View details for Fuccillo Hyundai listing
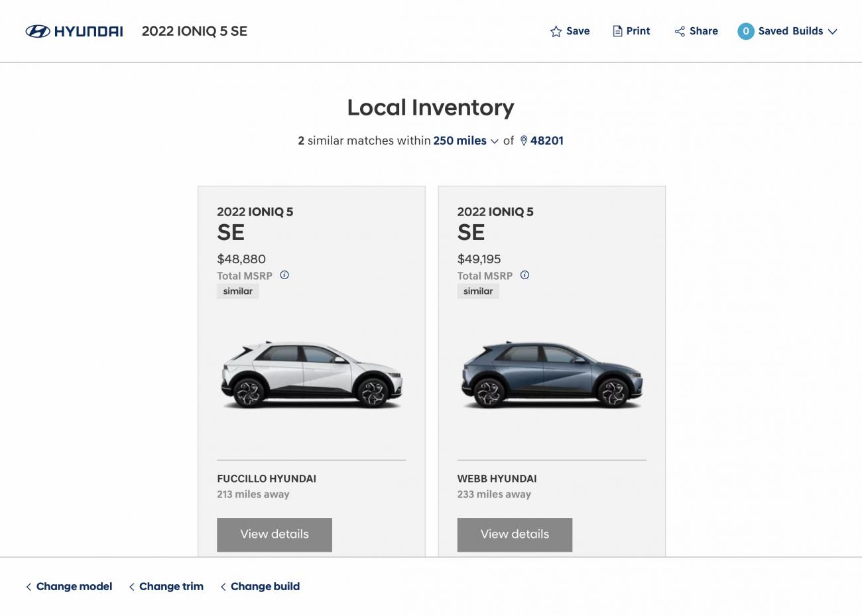862x616 pixels. point(275,534)
